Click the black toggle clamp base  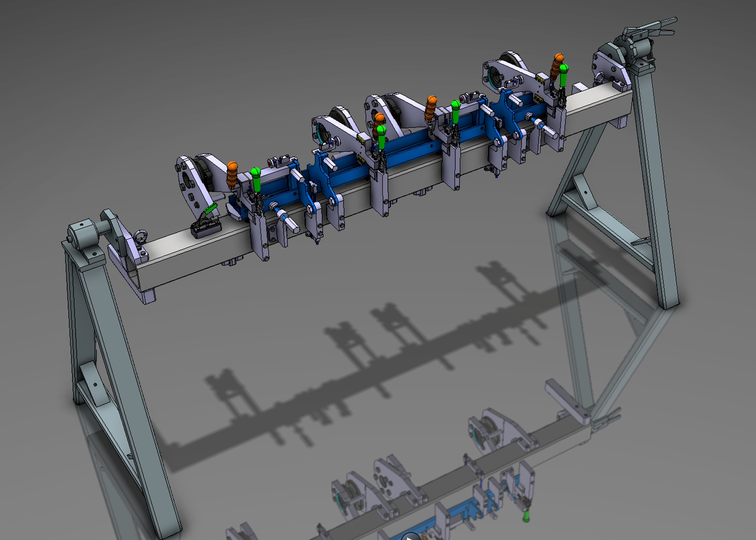(x=206, y=229)
